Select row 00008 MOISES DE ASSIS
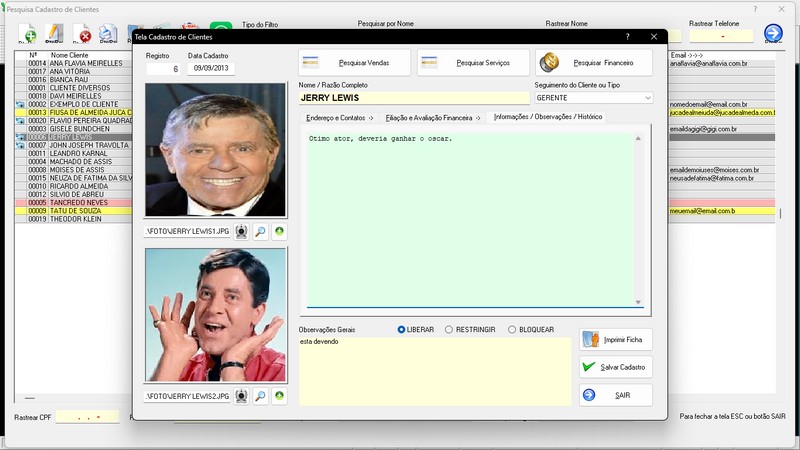 pos(73,170)
